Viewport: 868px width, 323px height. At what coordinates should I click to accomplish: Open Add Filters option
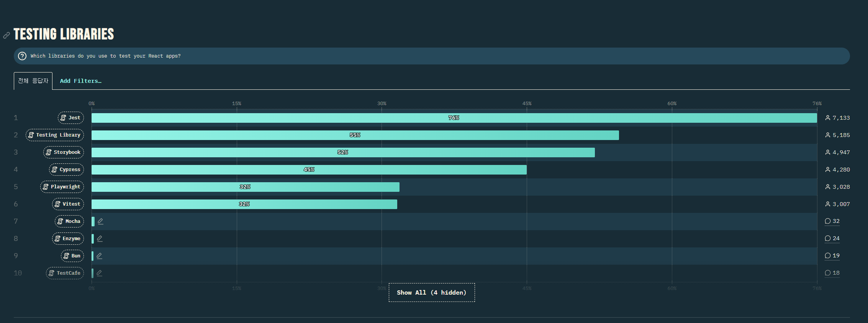click(80, 81)
